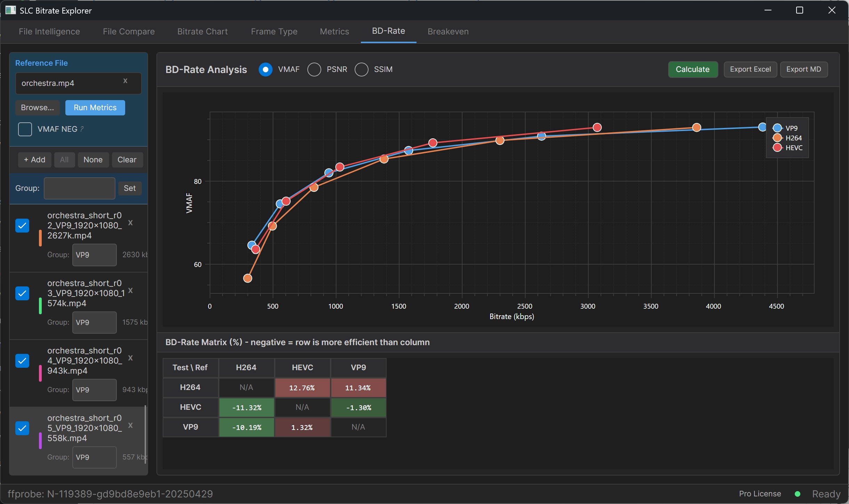Click the Group name input field
The image size is (849, 504).
[x=80, y=188]
